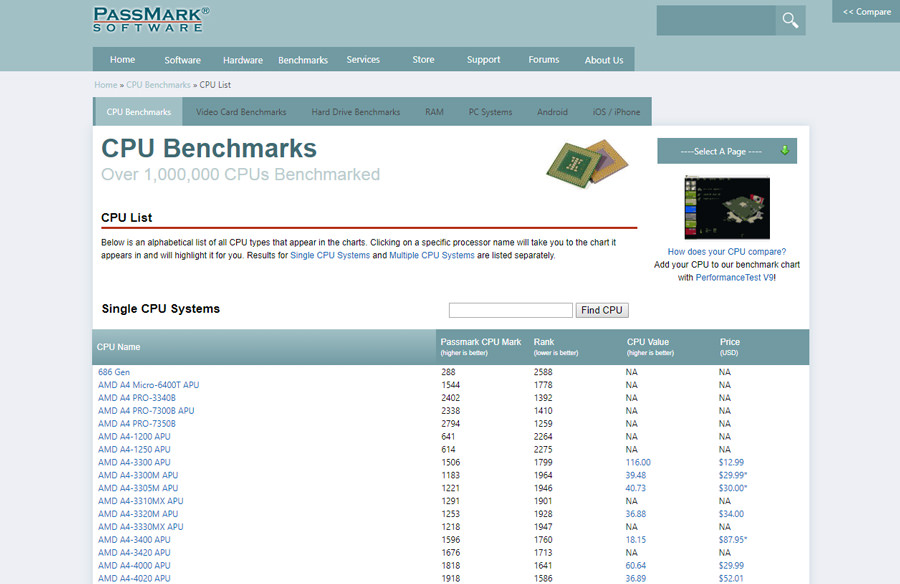Open AMD A4-3300 APU entry
Screen dimensions: 900x584
(x=134, y=463)
